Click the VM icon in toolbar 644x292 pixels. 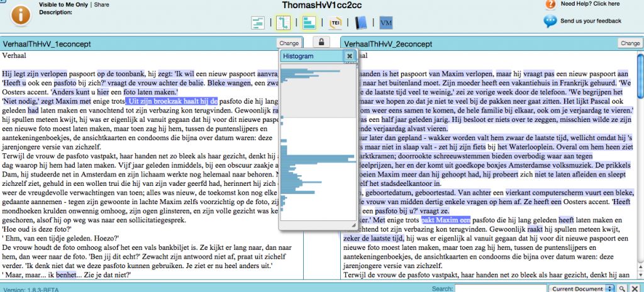pos(386,23)
